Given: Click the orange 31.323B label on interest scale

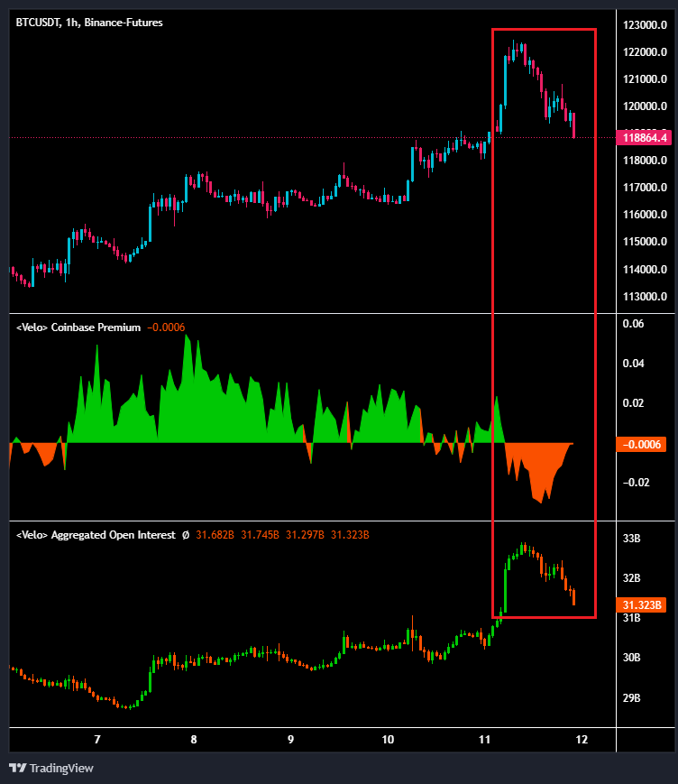Looking at the screenshot, I should tap(641, 605).
